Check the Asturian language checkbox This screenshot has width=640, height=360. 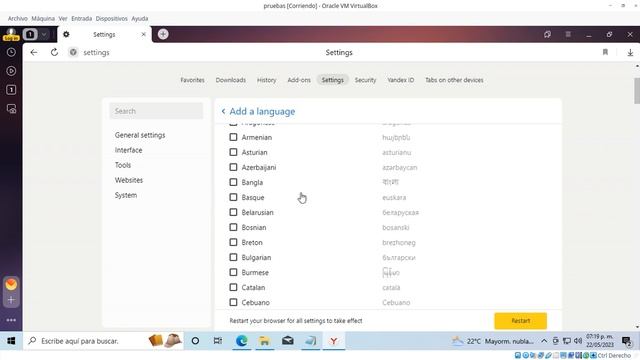pos(233,152)
